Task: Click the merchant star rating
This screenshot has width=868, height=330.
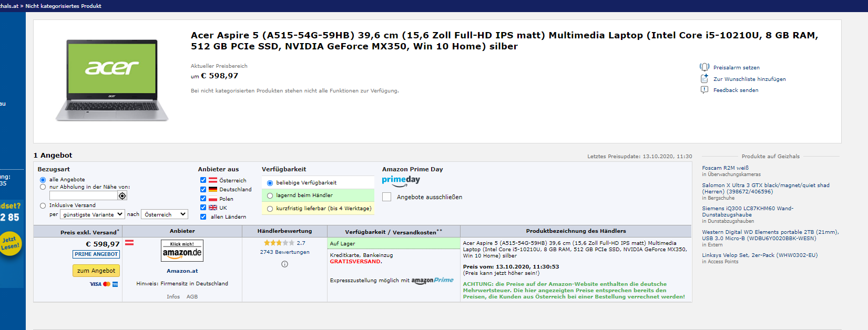Action: tap(279, 243)
